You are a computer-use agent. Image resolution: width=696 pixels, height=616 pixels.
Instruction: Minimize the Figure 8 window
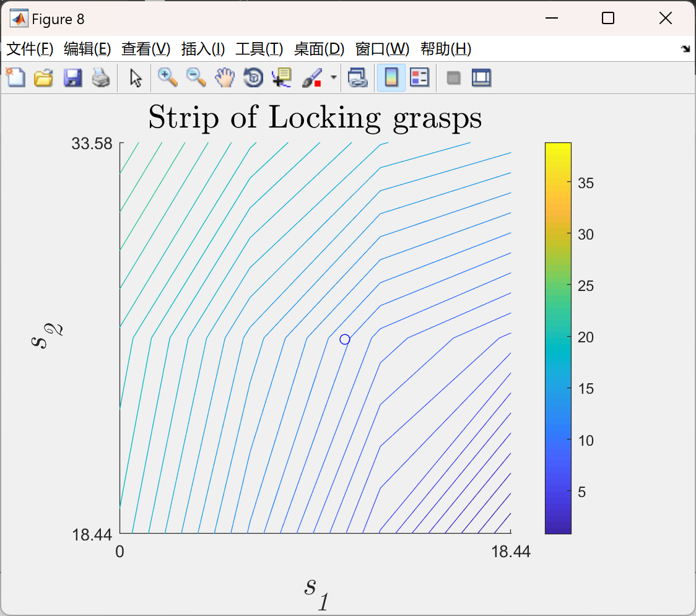552,18
